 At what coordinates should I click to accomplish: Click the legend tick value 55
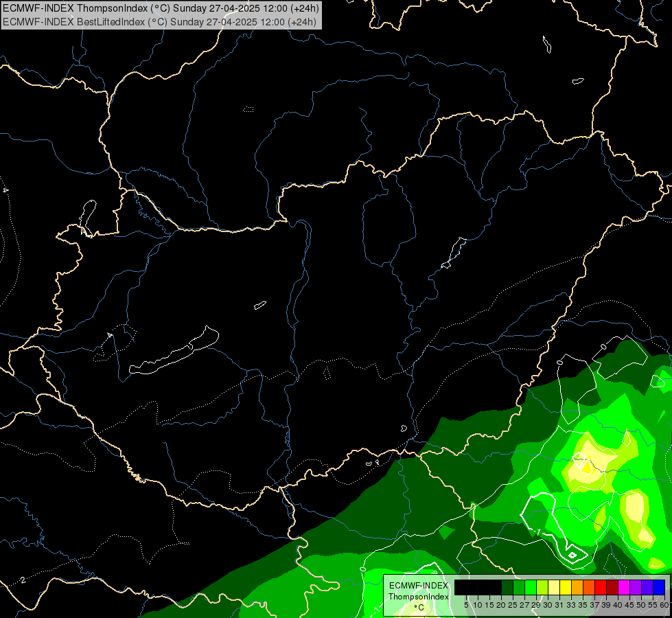[653, 605]
